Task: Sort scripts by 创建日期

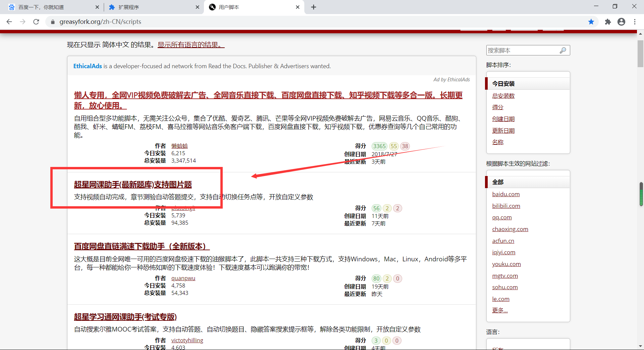Action: 503,119
